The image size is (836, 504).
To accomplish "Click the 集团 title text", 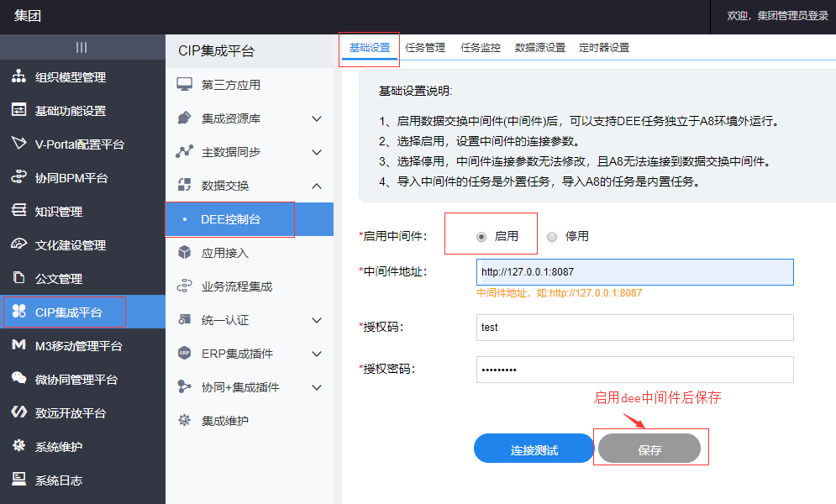I will click(x=27, y=15).
